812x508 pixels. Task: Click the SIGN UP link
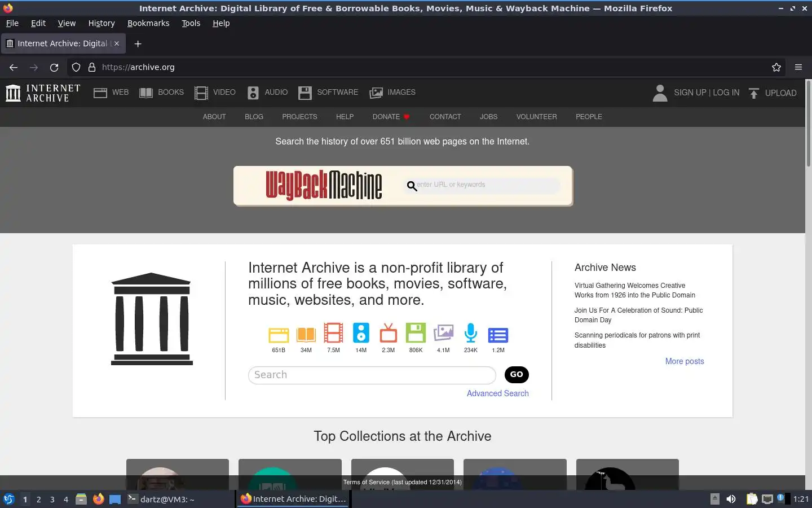690,93
